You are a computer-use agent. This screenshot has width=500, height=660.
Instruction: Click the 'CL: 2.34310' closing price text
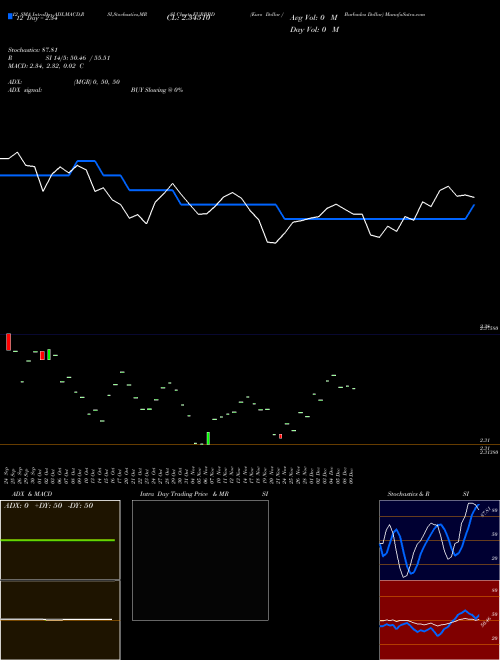[x=188, y=18]
